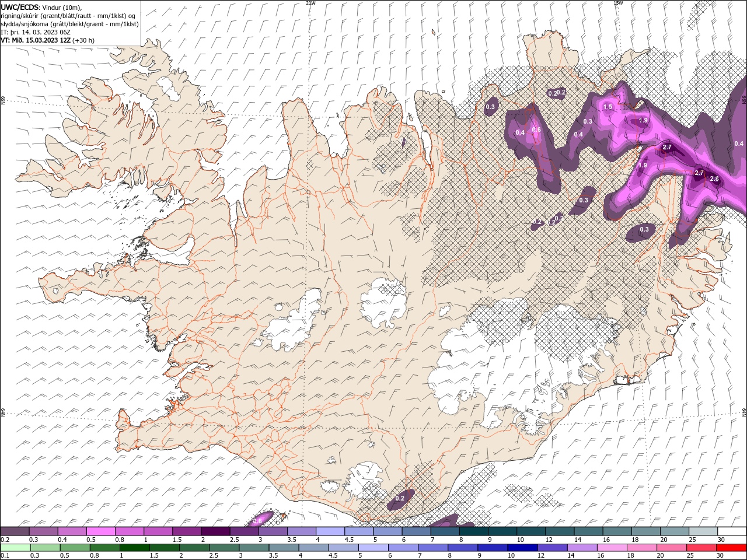Image resolution: width=747 pixels, height=560 pixels.
Task: Pick the palest green 0.1–0.3 rain scale swatch
Action: click(15, 548)
